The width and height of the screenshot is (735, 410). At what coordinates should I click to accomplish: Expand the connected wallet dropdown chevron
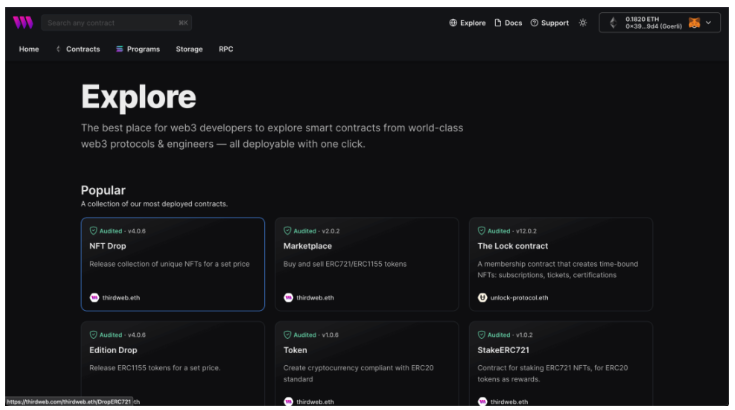point(708,22)
